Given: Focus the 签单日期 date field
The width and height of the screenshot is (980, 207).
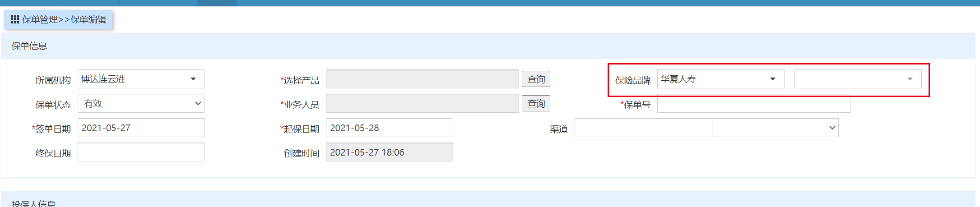Looking at the screenshot, I should tap(141, 128).
